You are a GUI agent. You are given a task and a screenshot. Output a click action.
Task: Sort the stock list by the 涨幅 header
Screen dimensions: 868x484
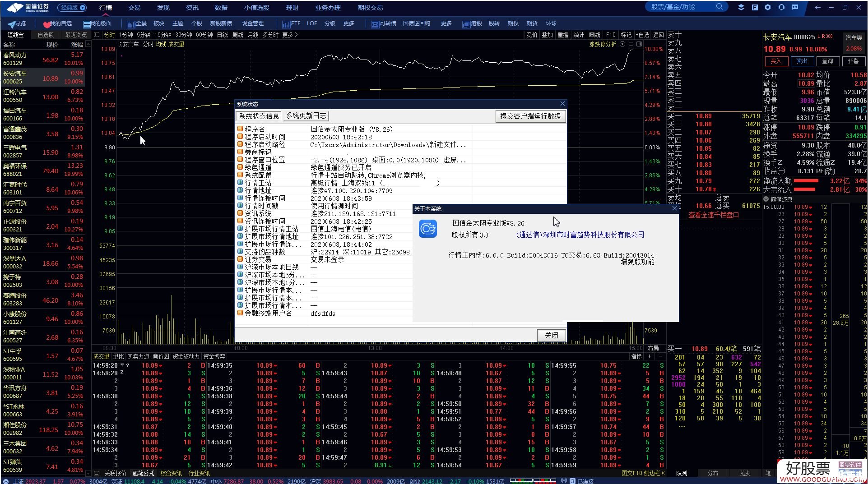click(77, 45)
